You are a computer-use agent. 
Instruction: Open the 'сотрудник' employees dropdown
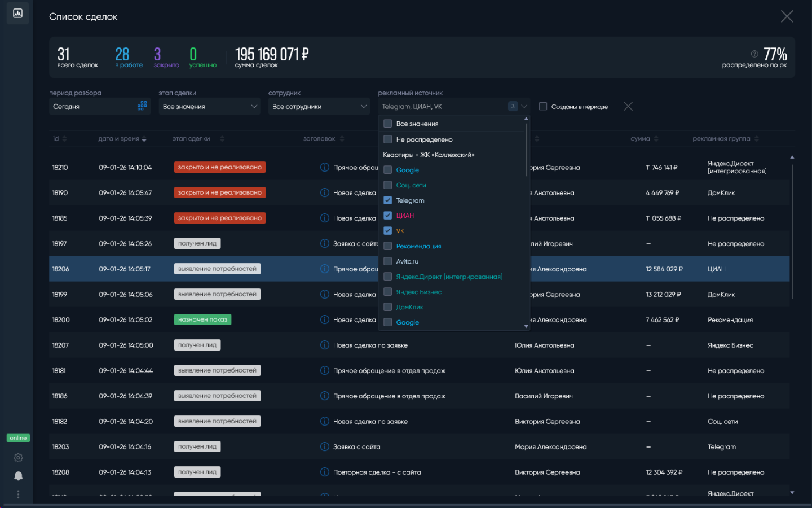click(x=319, y=106)
